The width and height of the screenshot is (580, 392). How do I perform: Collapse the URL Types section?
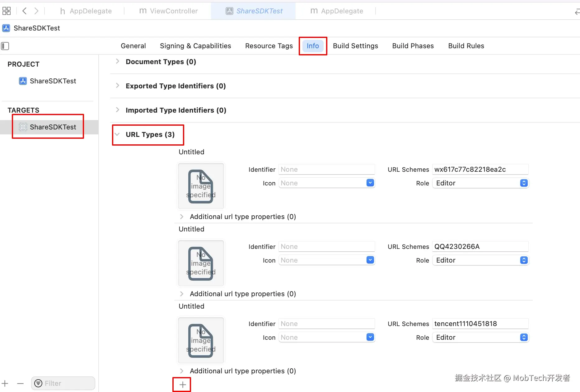(x=117, y=134)
